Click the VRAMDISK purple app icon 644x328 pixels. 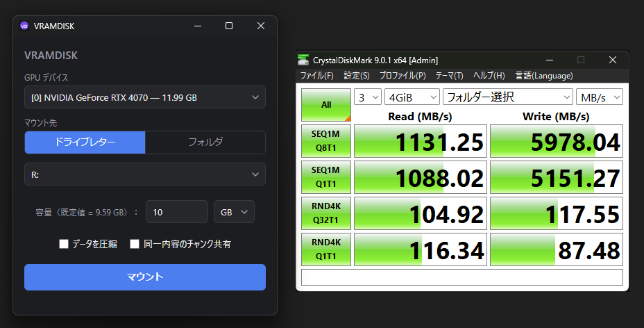click(24, 26)
